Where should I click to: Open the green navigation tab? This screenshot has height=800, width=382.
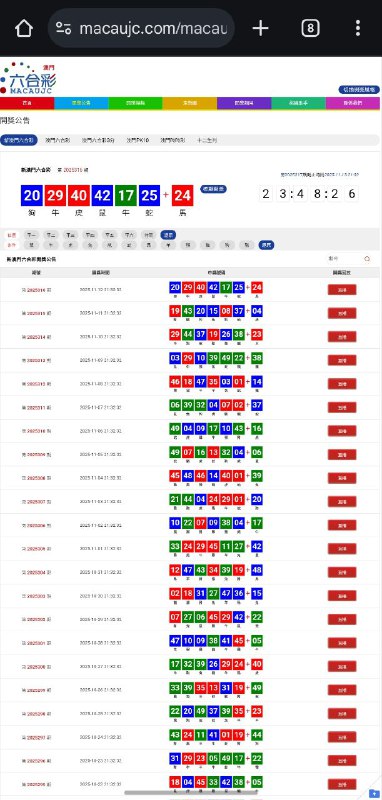(136, 103)
